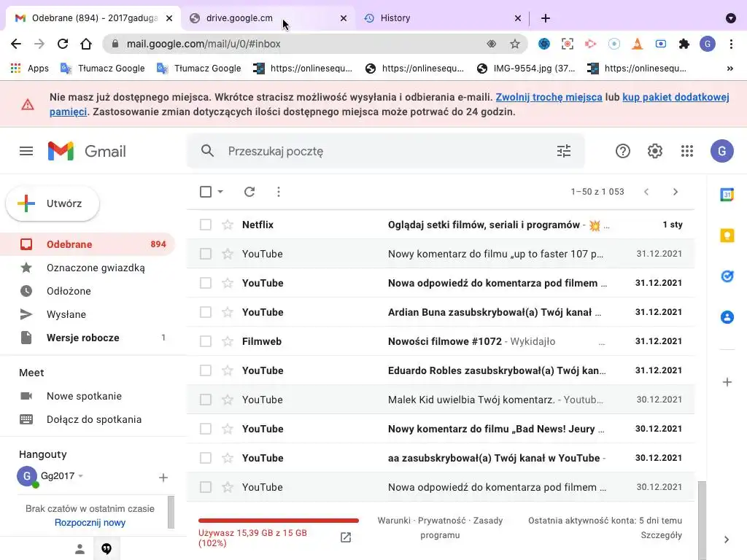
Task: Click the red storage usage bar
Action: (x=278, y=521)
